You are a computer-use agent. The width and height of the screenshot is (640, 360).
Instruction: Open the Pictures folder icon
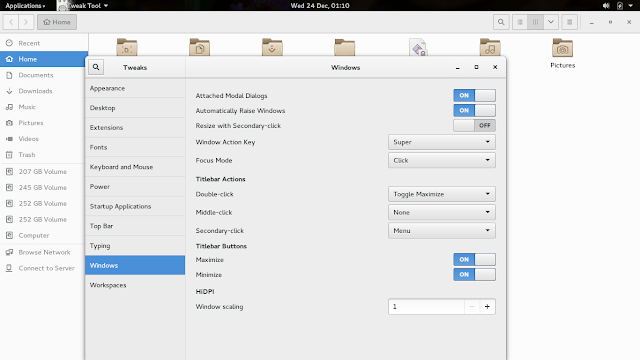point(562,48)
